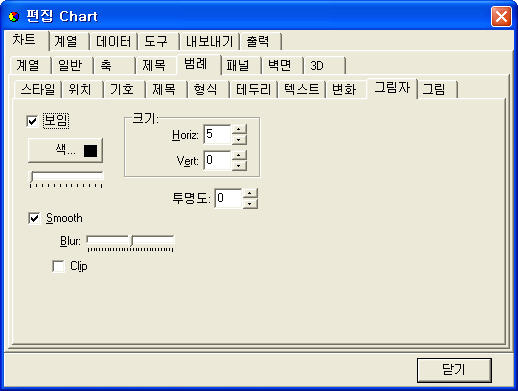
Task: Decrease 투명도 with down arrow
Action: pyautogui.click(x=250, y=203)
